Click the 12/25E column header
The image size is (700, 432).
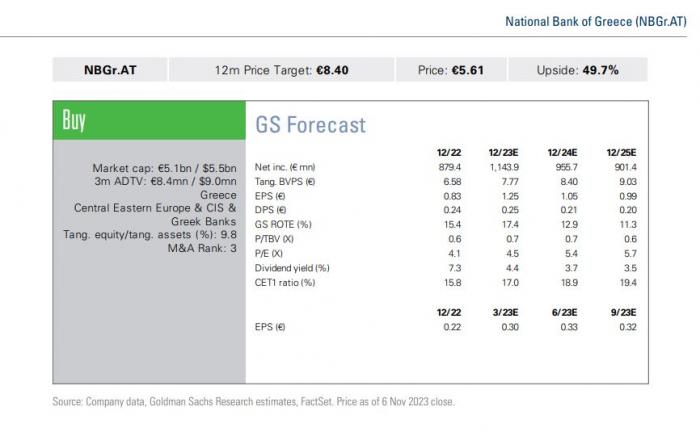pyautogui.click(x=623, y=150)
